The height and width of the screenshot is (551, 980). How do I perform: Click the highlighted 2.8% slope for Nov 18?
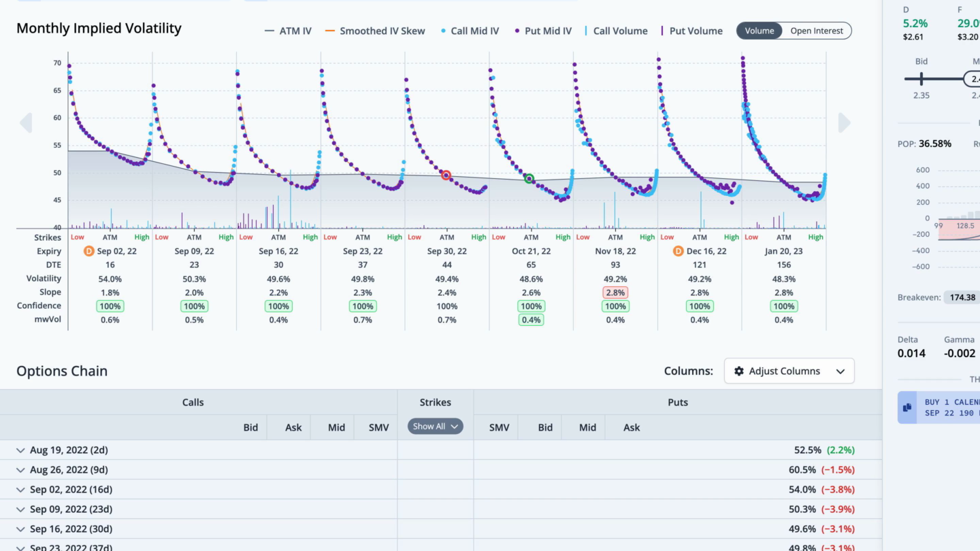615,293
